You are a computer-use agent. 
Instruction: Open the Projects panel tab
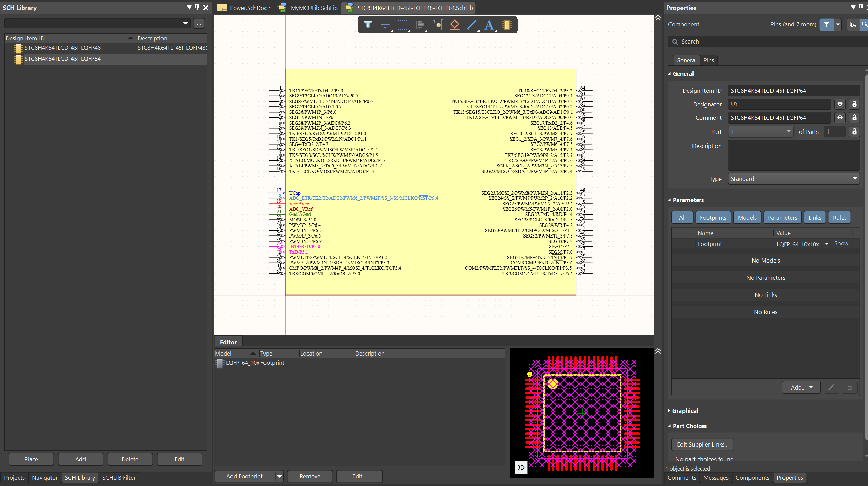(x=14, y=477)
